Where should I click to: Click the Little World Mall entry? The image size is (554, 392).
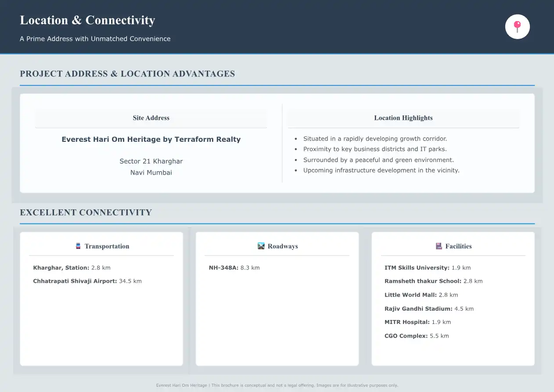[x=421, y=295]
